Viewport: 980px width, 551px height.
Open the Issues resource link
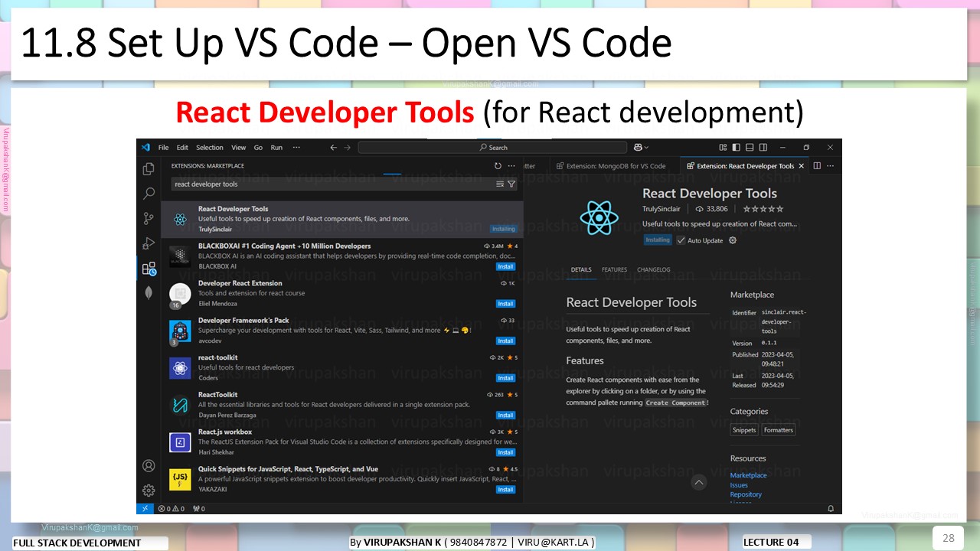[739, 485]
